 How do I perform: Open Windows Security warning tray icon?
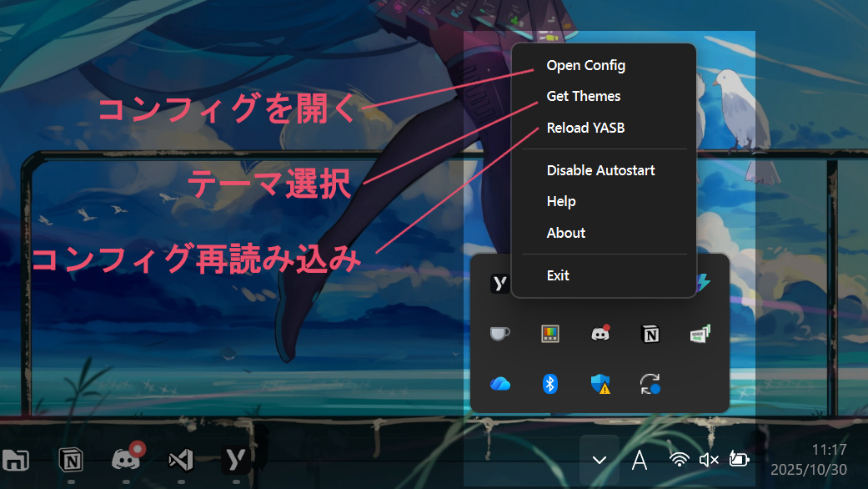click(600, 384)
